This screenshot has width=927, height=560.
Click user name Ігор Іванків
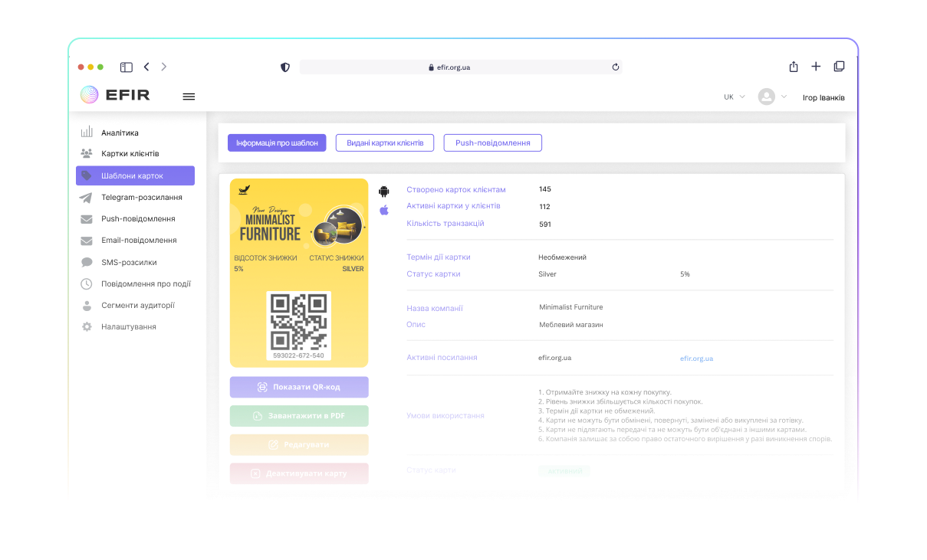point(823,97)
